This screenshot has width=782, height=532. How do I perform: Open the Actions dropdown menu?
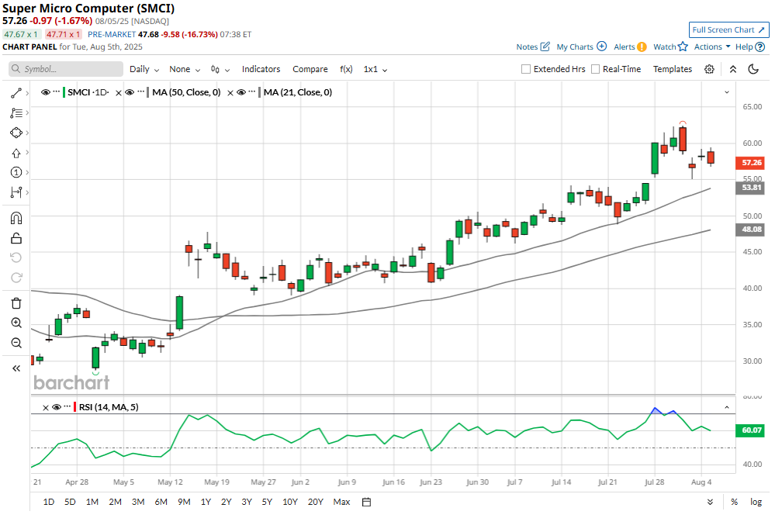(x=712, y=47)
